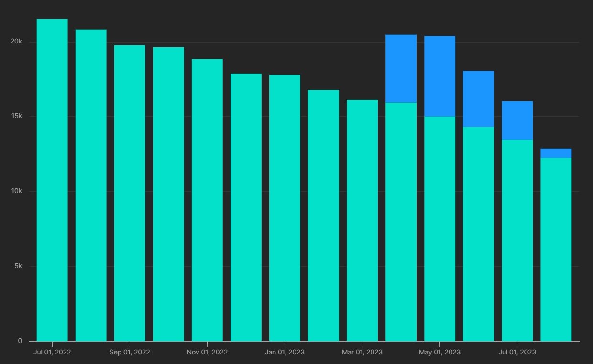The width and height of the screenshot is (593, 364).
Task: Click the 'Mar 01, 2023' axis label
Action: tap(362, 353)
